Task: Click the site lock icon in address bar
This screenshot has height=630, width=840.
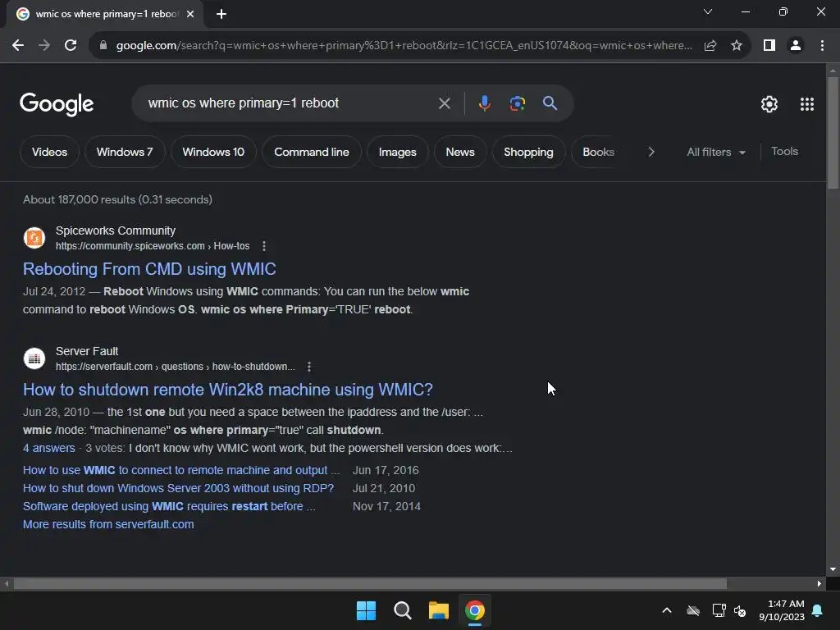Action: coord(103,46)
